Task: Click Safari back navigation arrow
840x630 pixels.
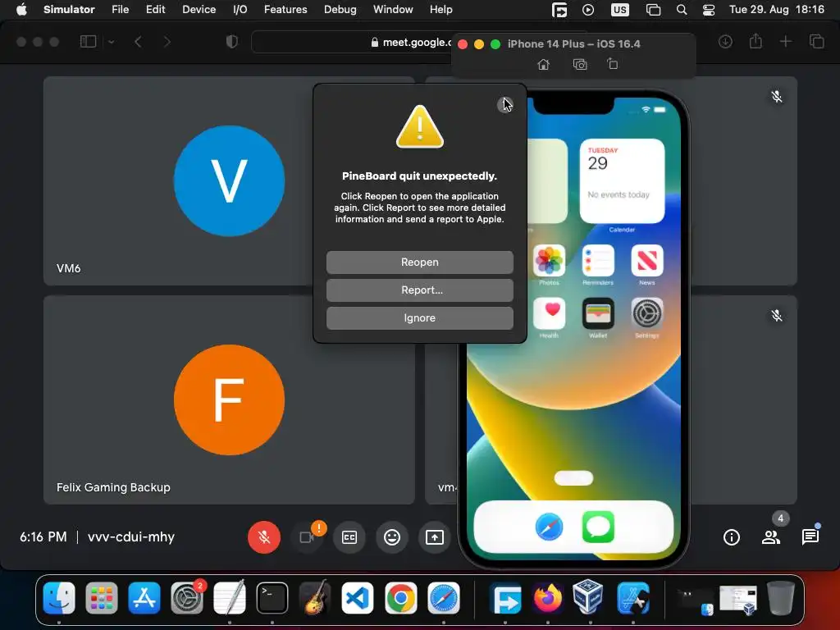Action: pos(138,42)
